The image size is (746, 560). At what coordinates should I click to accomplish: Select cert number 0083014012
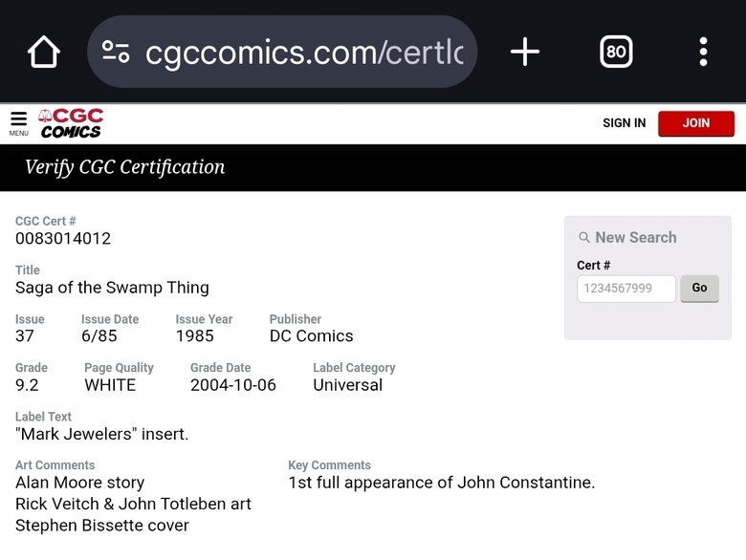pos(63,239)
